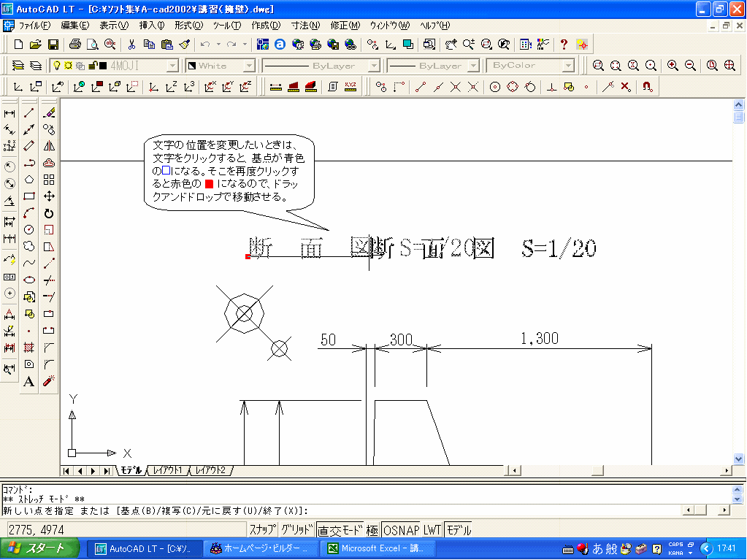Create a new drawing with the New icon
This screenshot has width=747, height=560.
click(x=18, y=45)
